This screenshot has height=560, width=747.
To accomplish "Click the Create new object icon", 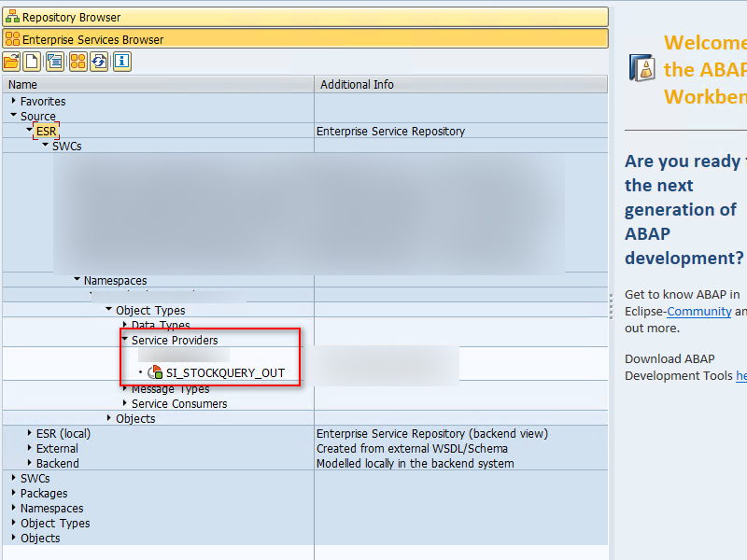I will point(31,61).
